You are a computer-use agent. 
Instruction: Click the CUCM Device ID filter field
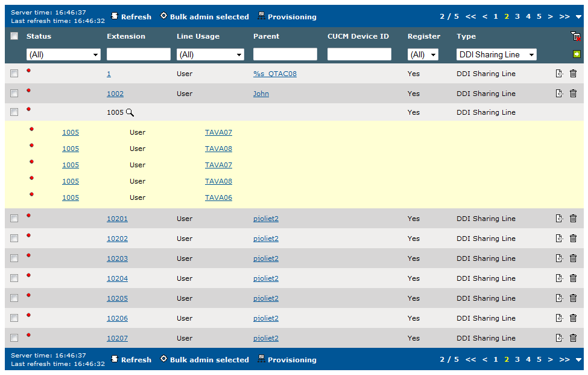point(359,54)
